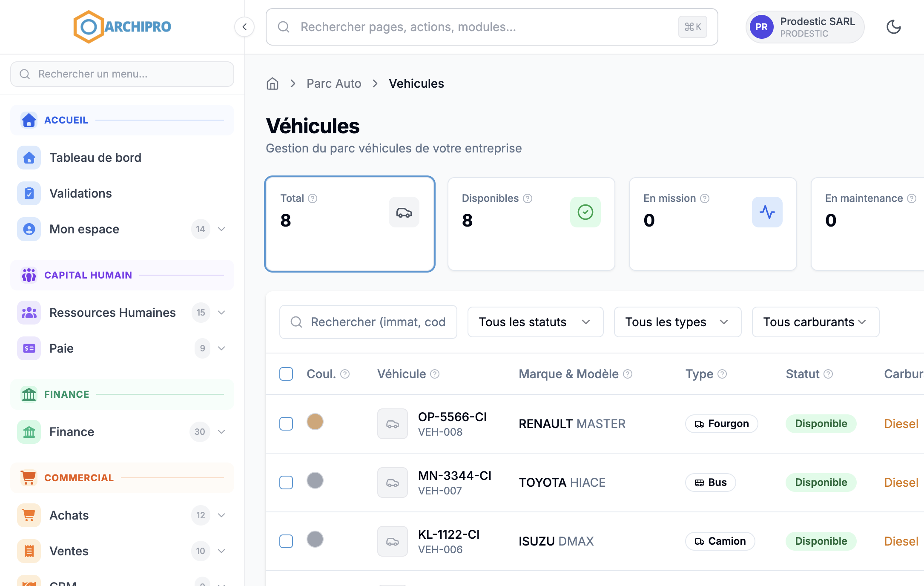Focus the Rechercher pages, actions, modules field
This screenshot has width=924, height=586.
492,27
